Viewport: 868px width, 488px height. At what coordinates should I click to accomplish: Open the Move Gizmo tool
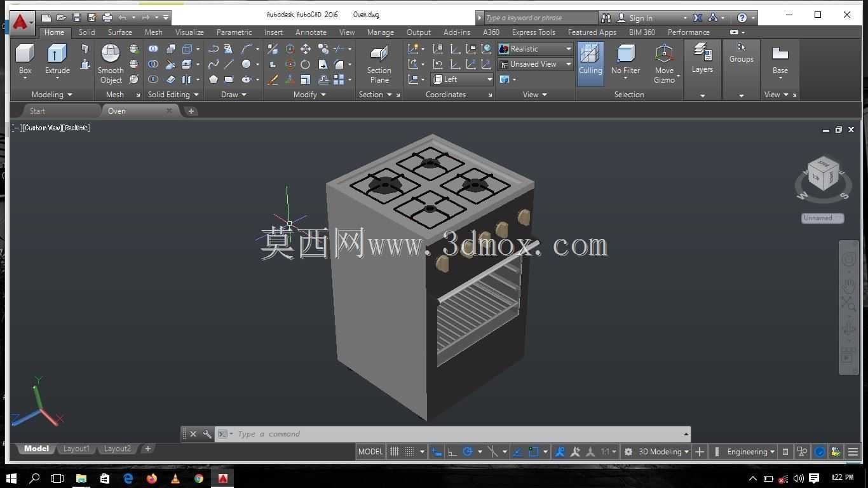pos(665,64)
